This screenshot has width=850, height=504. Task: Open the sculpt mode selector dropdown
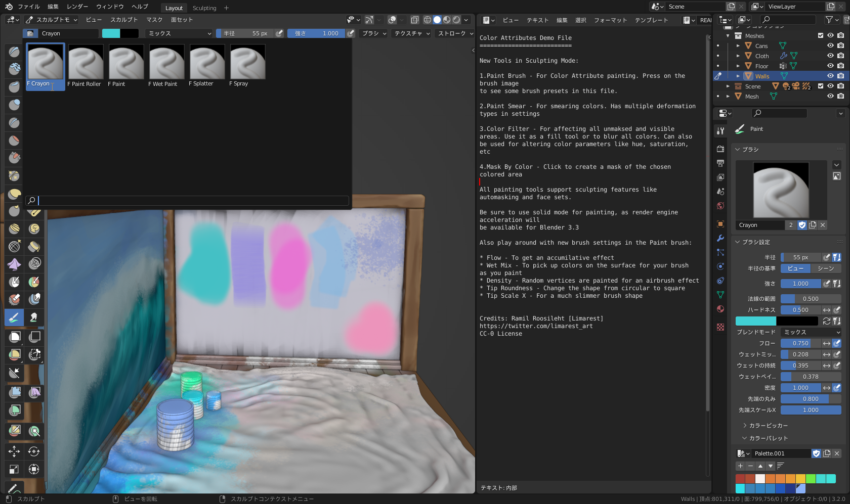pyautogui.click(x=51, y=20)
